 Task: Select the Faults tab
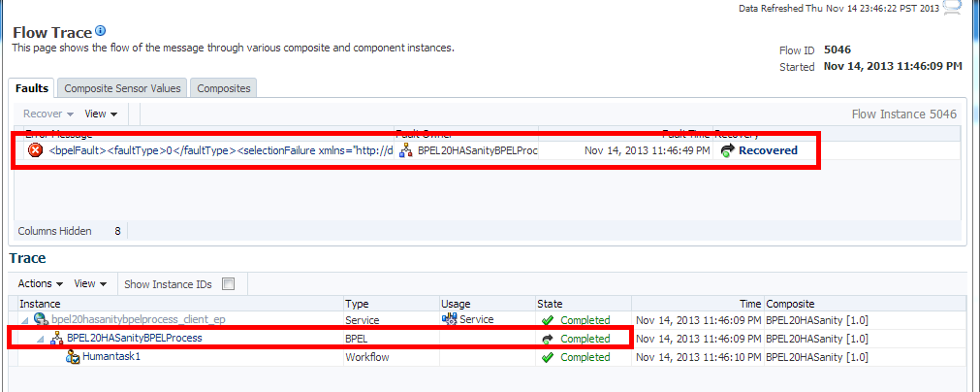(32, 88)
